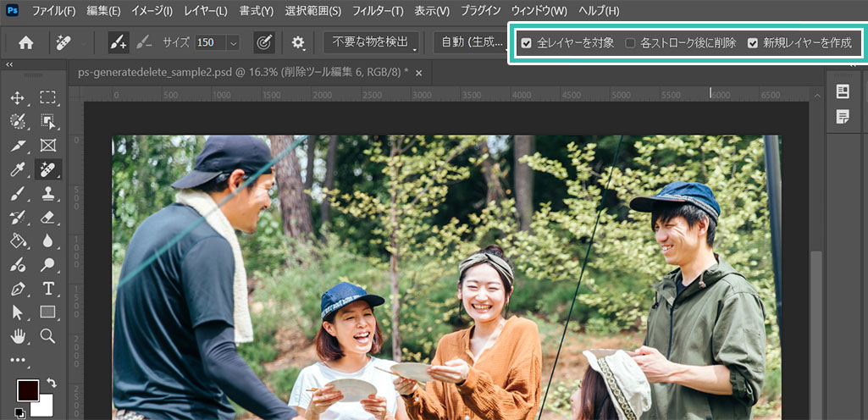Select the History Brush tool

(18, 218)
